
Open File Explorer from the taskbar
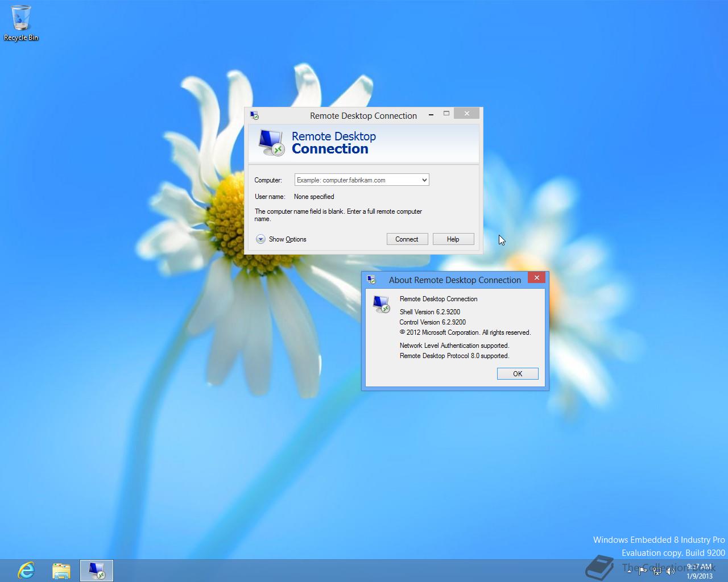click(61, 570)
